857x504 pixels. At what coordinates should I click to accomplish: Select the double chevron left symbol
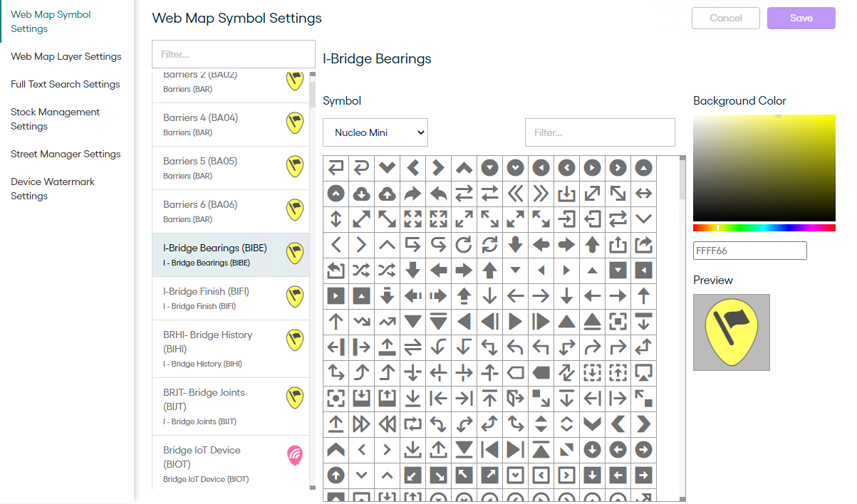pyautogui.click(x=515, y=193)
